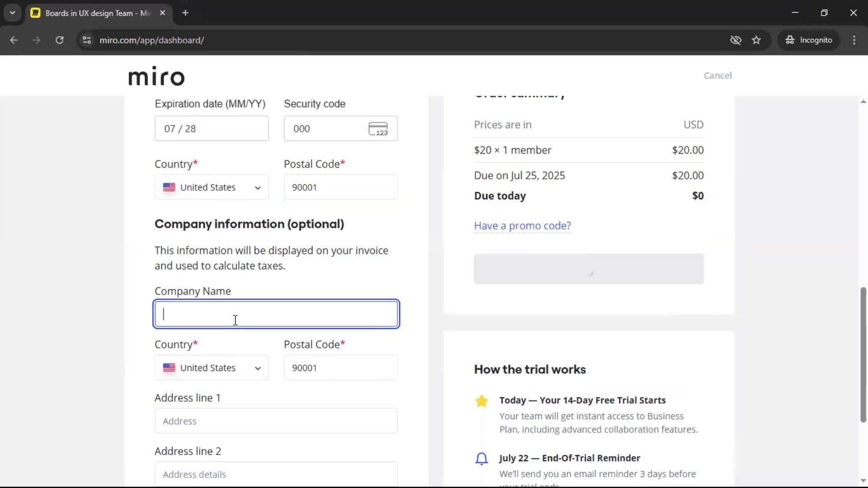The image size is (868, 488).
Task: Click the card CVV icon
Action: click(378, 129)
